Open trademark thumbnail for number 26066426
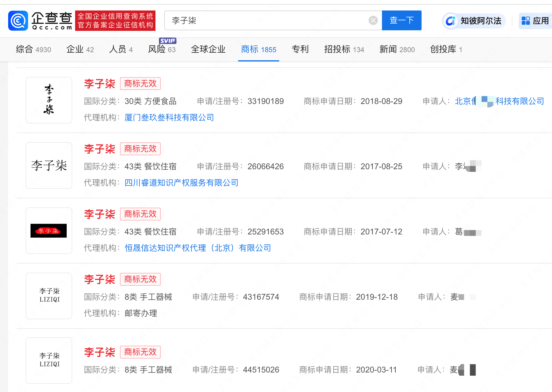This screenshot has width=552, height=392. coord(49,165)
